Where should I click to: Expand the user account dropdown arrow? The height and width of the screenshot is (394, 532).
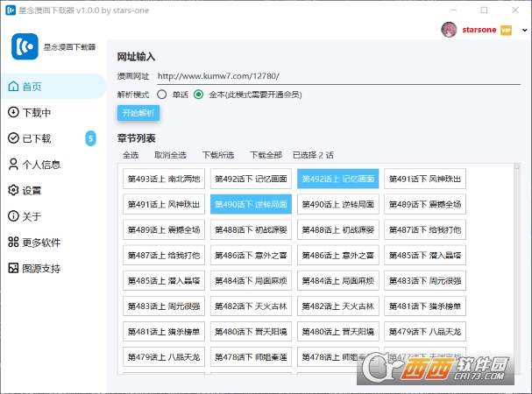524,30
